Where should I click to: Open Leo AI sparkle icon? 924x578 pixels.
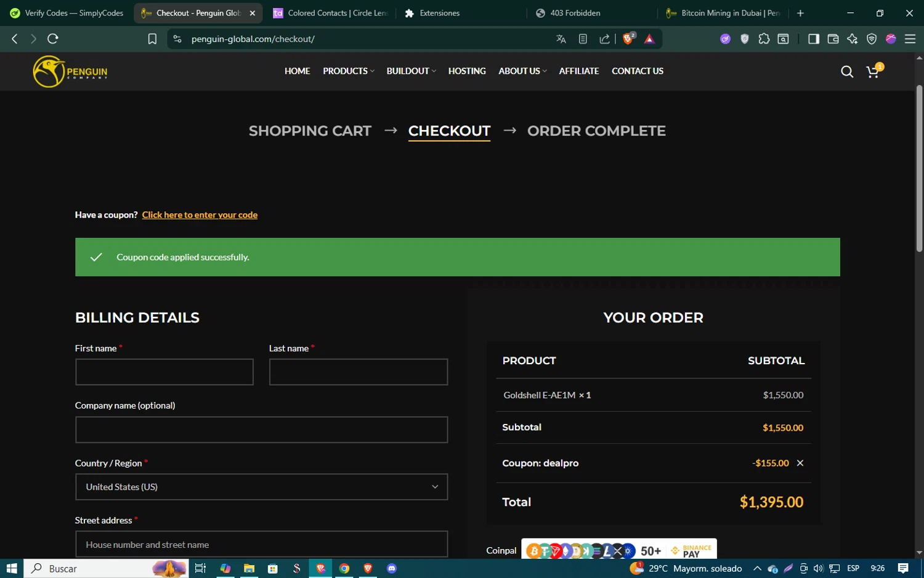point(852,39)
